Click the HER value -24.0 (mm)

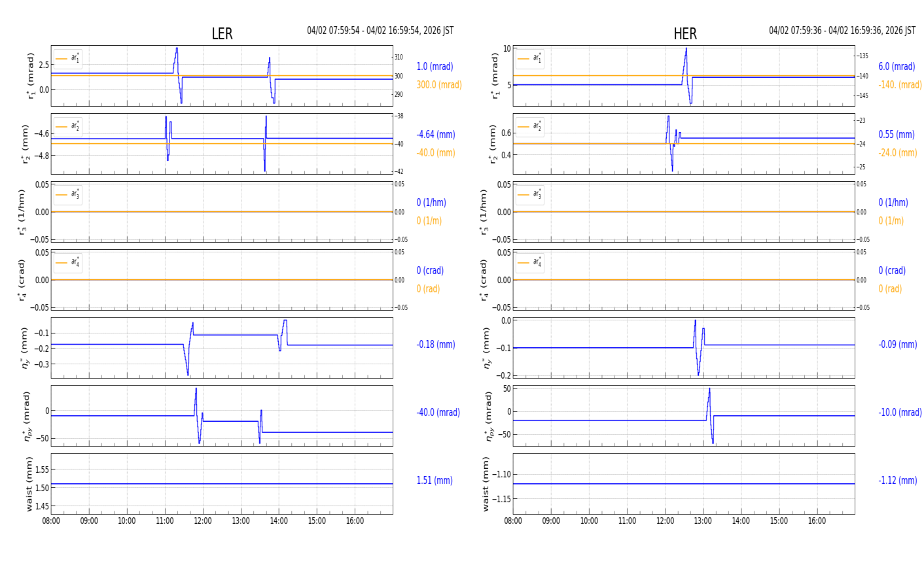click(898, 153)
